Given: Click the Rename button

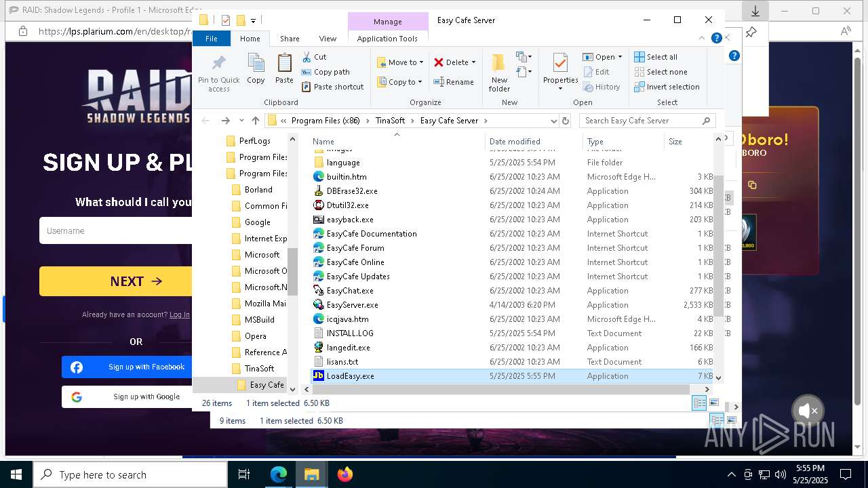Looking at the screenshot, I should [454, 82].
